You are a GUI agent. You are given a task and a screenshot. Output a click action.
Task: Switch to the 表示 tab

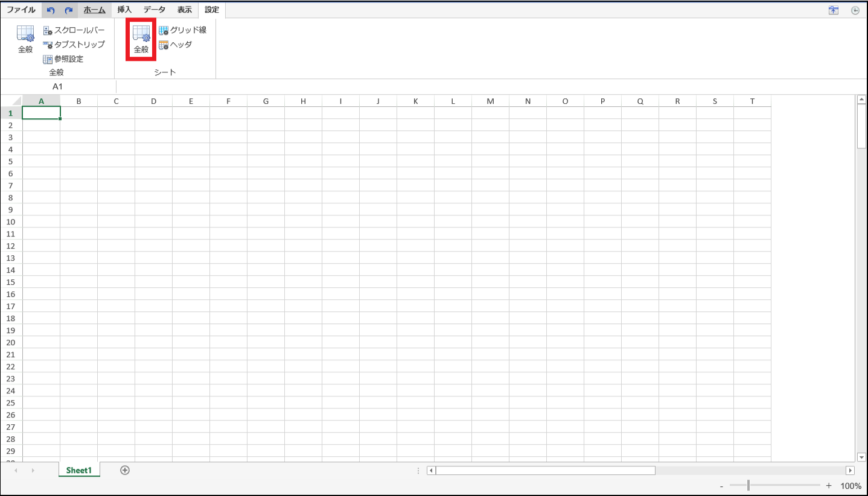coord(185,10)
